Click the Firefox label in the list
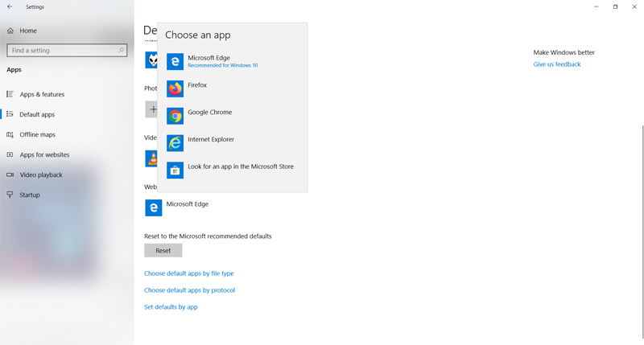 tap(197, 85)
